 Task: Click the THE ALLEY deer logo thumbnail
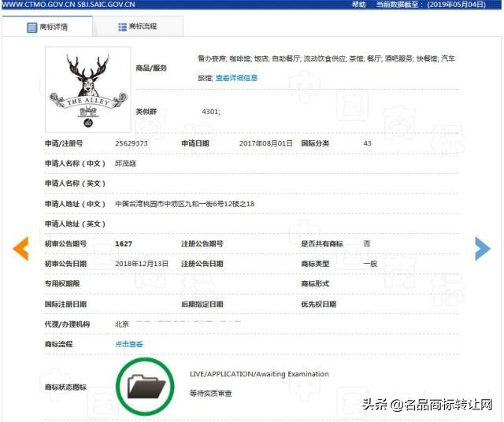click(88, 90)
